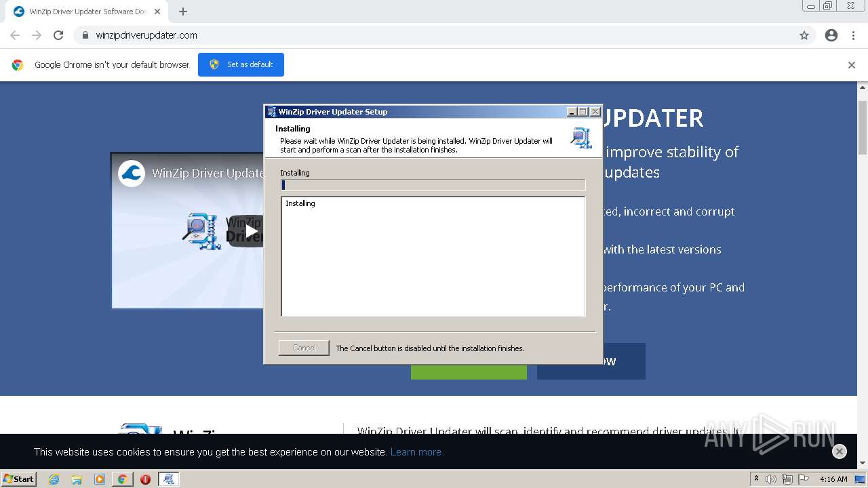868x488 pixels.
Task: Click the installer header product icon
Action: click(x=581, y=138)
